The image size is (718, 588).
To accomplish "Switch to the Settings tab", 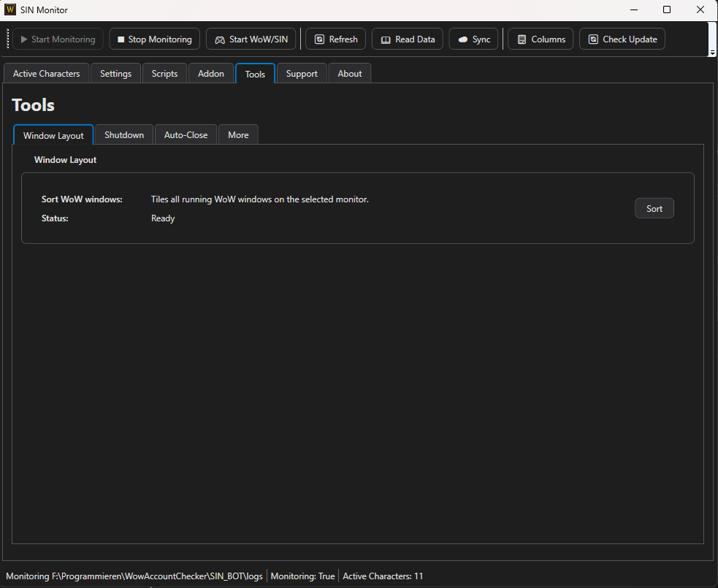I will coord(115,73).
